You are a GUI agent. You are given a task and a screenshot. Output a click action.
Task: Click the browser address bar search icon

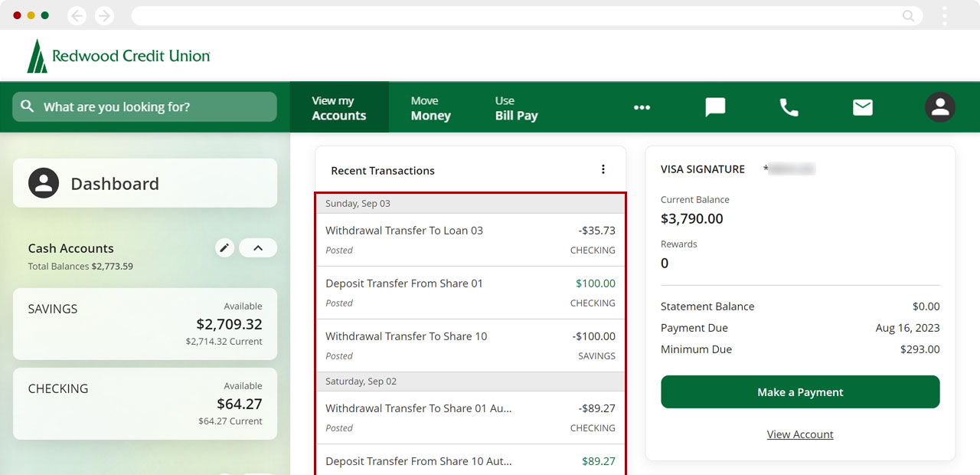[x=909, y=15]
